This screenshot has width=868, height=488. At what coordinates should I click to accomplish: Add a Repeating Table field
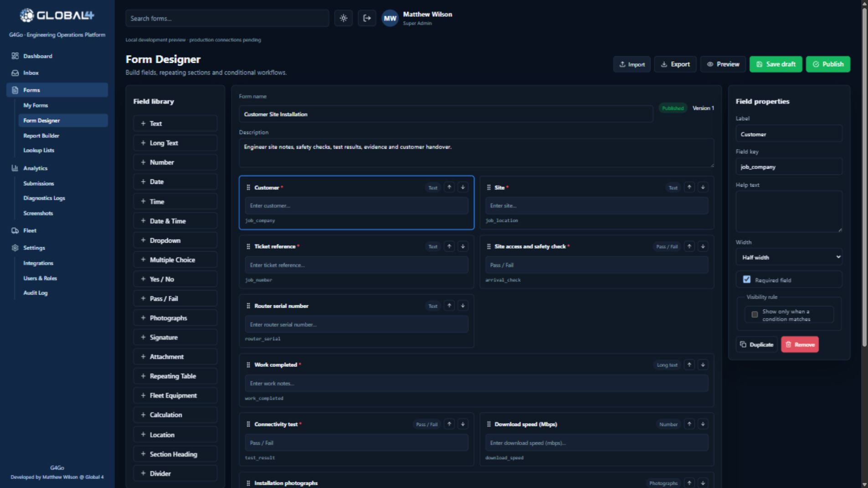click(175, 376)
